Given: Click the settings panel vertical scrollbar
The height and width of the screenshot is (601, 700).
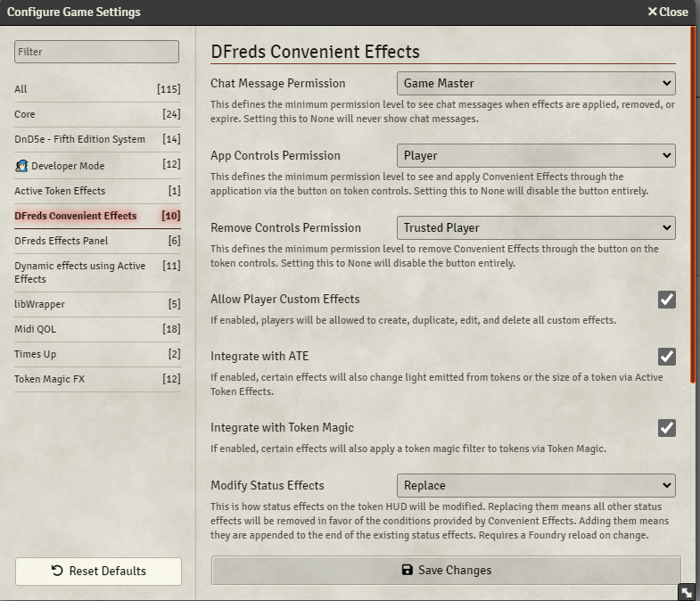Looking at the screenshot, I should (x=693, y=205).
